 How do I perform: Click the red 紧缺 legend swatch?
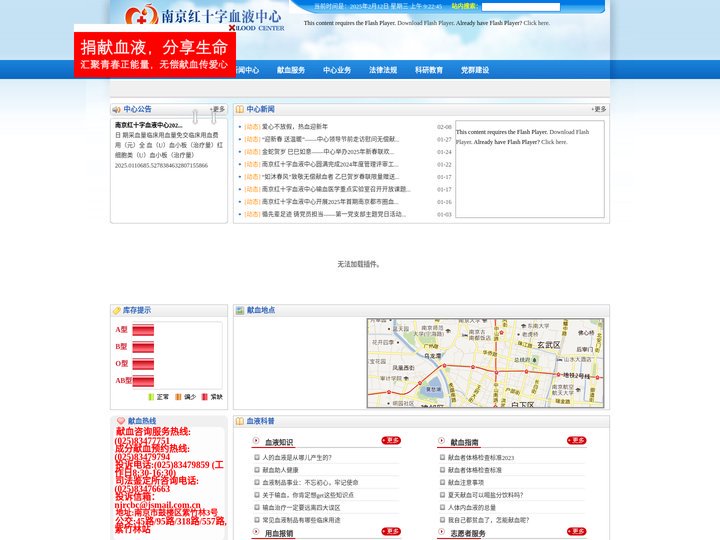(x=205, y=397)
